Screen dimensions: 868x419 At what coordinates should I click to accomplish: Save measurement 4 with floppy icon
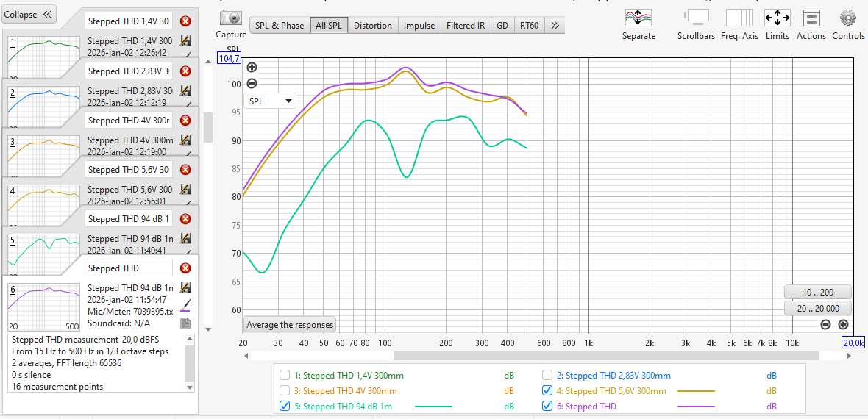[x=186, y=189]
